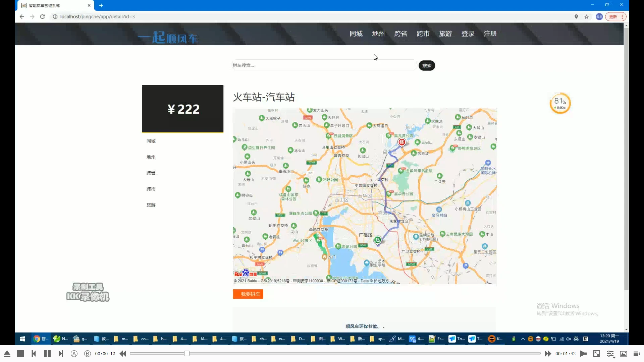Go to 旅游 in top navigation

coord(445,34)
